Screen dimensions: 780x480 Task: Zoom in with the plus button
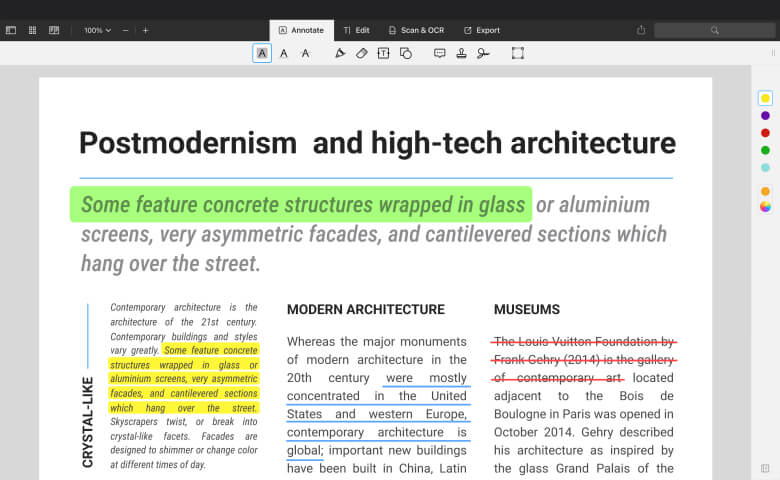(x=145, y=30)
